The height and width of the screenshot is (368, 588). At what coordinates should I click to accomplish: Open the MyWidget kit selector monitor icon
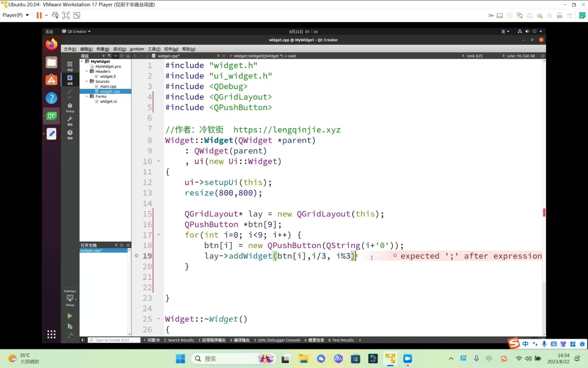pos(70,298)
